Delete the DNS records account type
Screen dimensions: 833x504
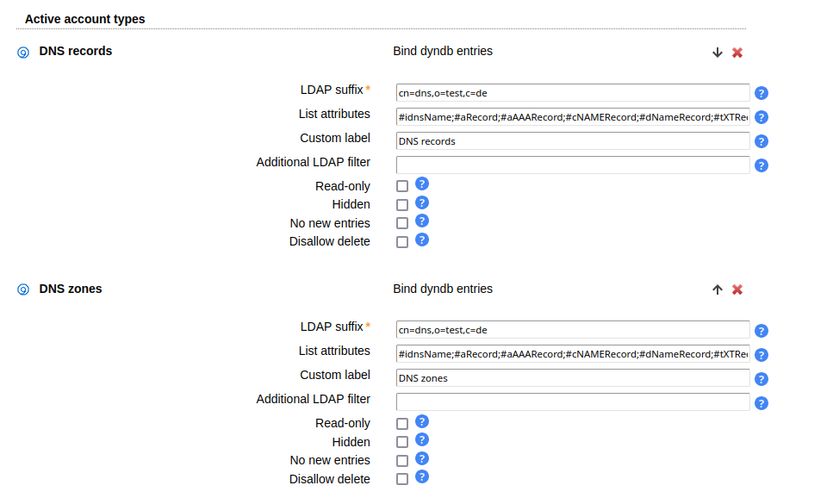[737, 53]
